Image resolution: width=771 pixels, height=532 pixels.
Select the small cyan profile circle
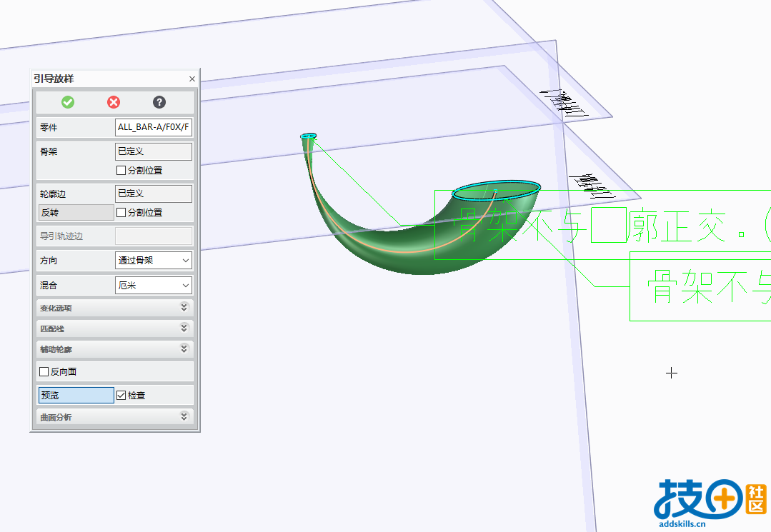308,136
